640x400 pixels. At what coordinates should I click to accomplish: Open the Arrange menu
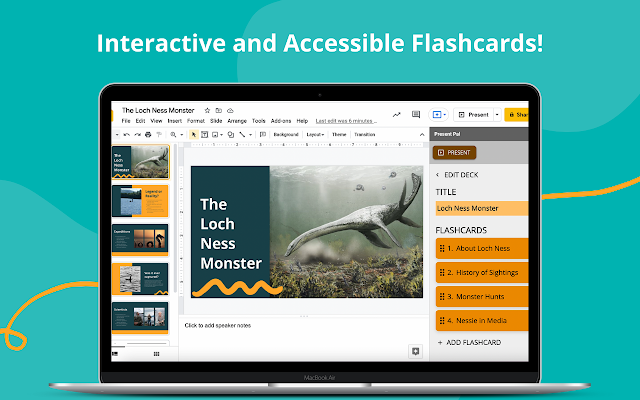click(237, 121)
